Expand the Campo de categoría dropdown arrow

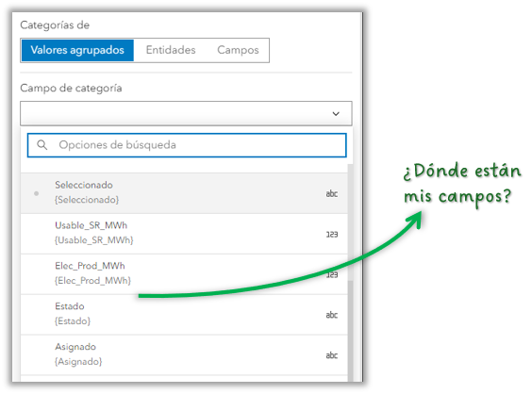[336, 114]
